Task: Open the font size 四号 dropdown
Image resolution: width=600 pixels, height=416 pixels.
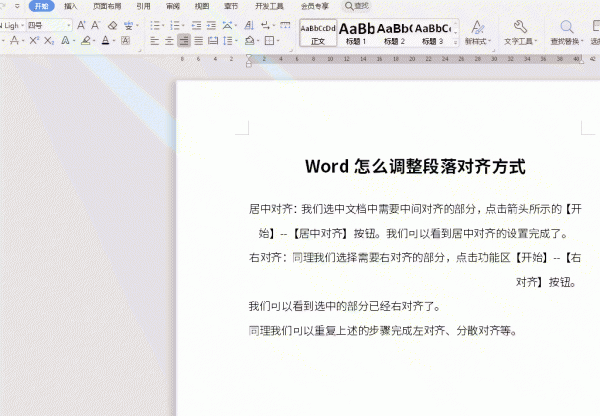Action: coord(69,26)
